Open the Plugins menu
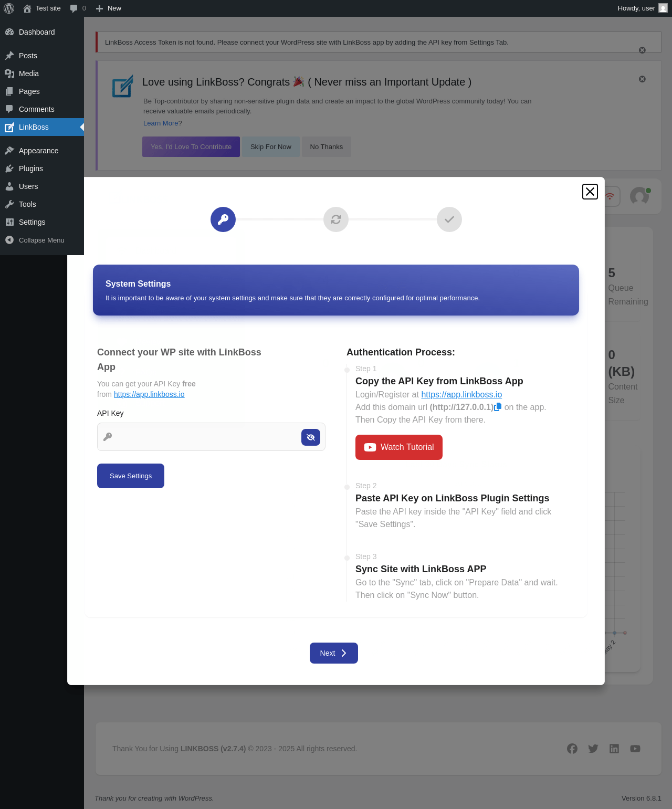The width and height of the screenshot is (672, 809). [x=42, y=169]
